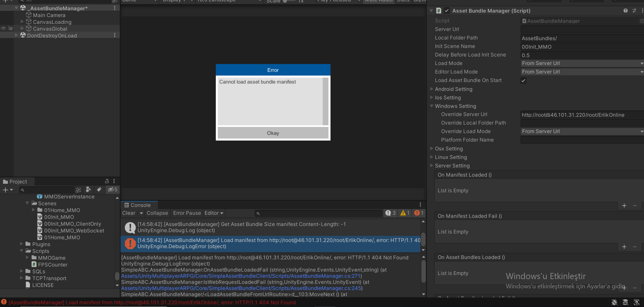Expand the Android Setting section

coord(432,89)
